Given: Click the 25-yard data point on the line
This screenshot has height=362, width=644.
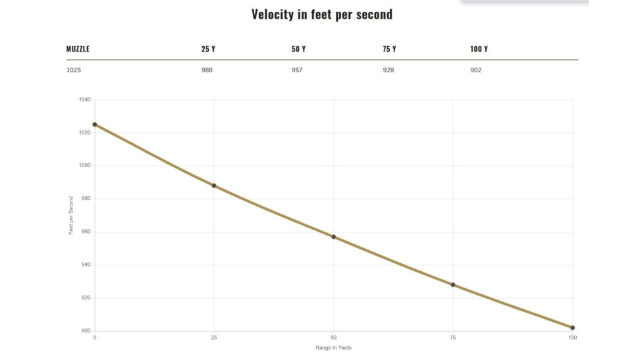Looking at the screenshot, I should click(x=214, y=186).
